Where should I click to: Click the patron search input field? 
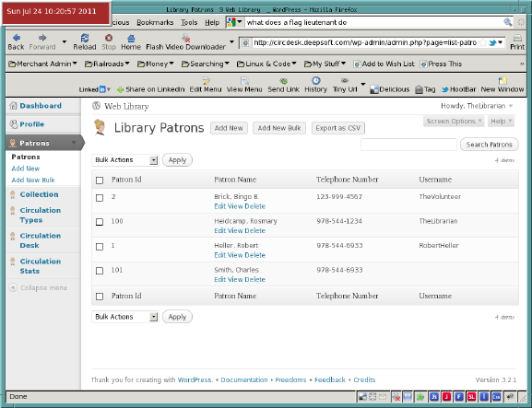408,145
